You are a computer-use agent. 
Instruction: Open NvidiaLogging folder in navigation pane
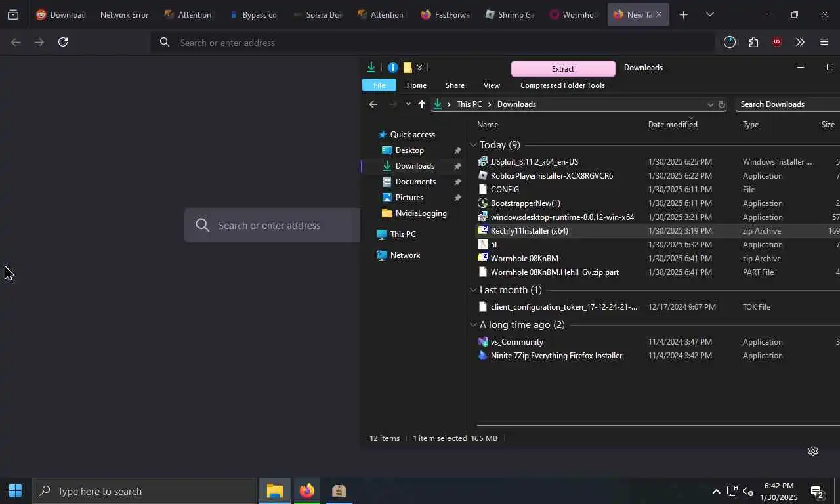click(421, 213)
